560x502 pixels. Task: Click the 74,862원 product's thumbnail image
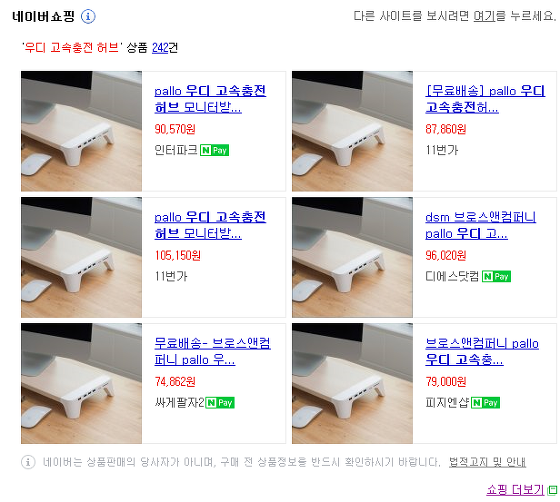tap(81, 383)
